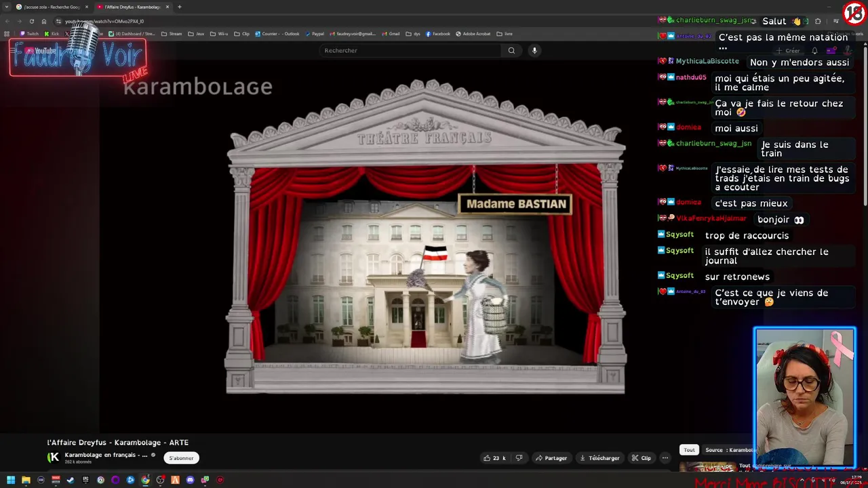
Task: Open Karambolage en français channel name
Action: 106,455
